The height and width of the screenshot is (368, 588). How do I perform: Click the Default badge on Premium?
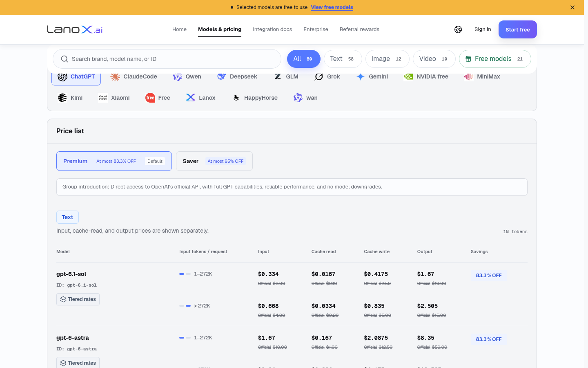point(155,161)
